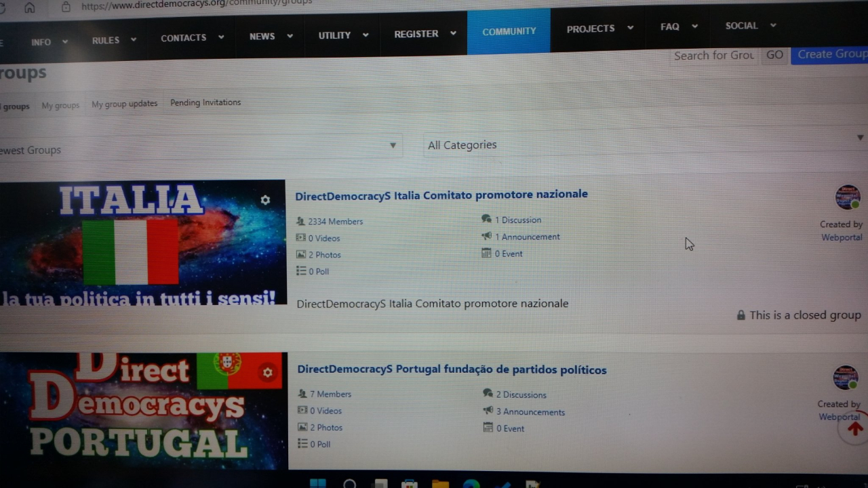This screenshot has height=488, width=868.
Task: Switch to Pending Invitations tab
Action: click(205, 102)
